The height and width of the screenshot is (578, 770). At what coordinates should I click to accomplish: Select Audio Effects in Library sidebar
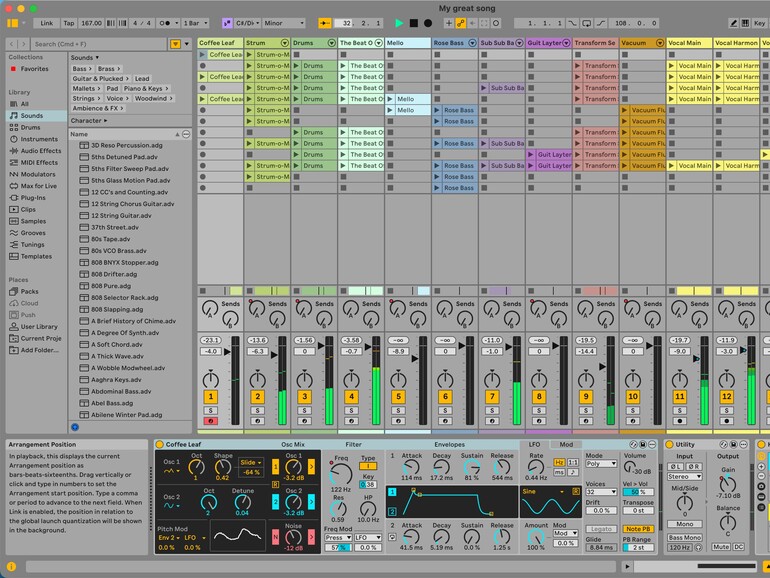pyautogui.click(x=41, y=151)
